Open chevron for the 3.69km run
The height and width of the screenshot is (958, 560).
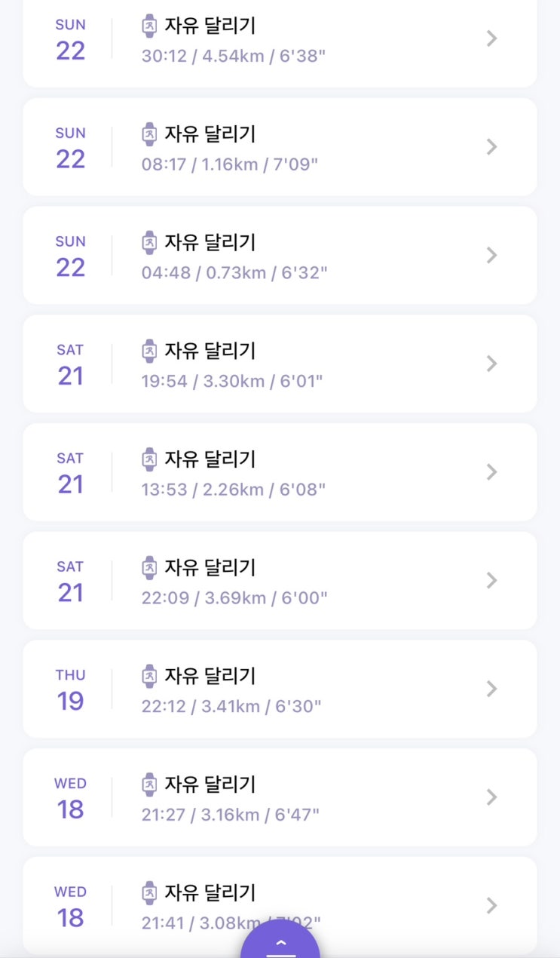[x=492, y=580]
